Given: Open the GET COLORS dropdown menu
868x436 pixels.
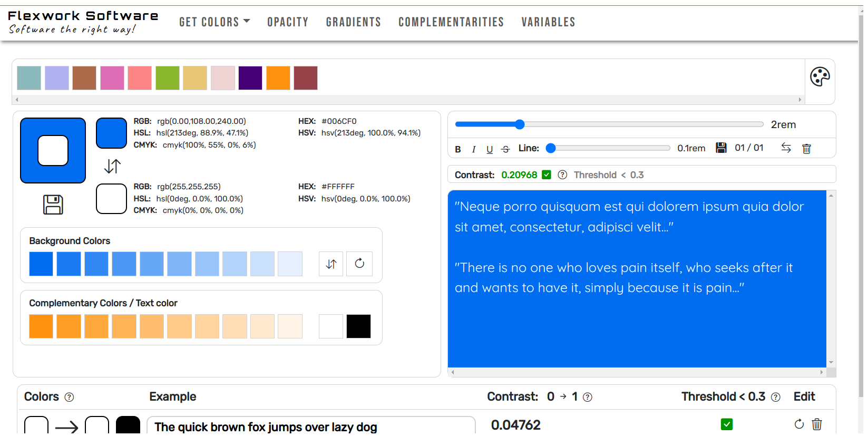Looking at the screenshot, I should (214, 22).
